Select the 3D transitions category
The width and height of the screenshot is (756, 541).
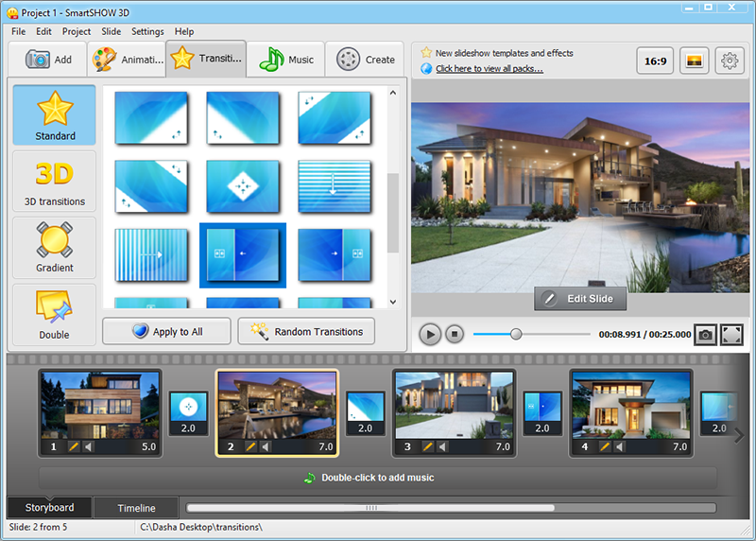[x=55, y=181]
